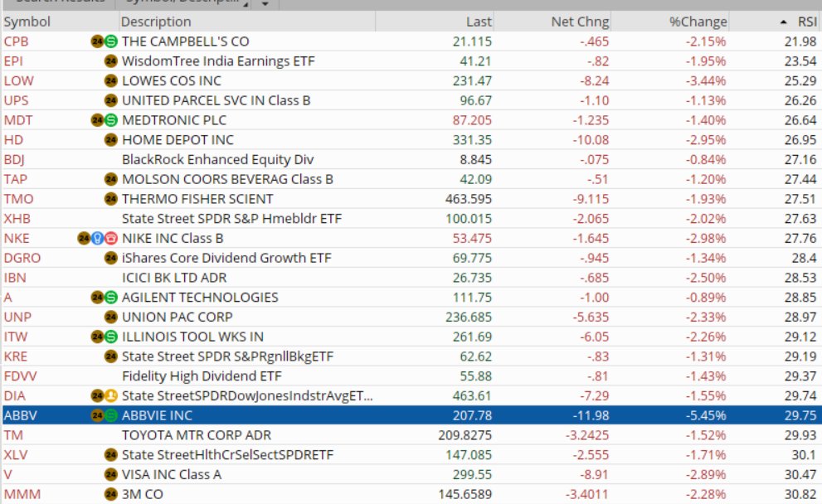Select the FDVV symbol
This screenshot has width=822, height=504.
[x=21, y=376]
